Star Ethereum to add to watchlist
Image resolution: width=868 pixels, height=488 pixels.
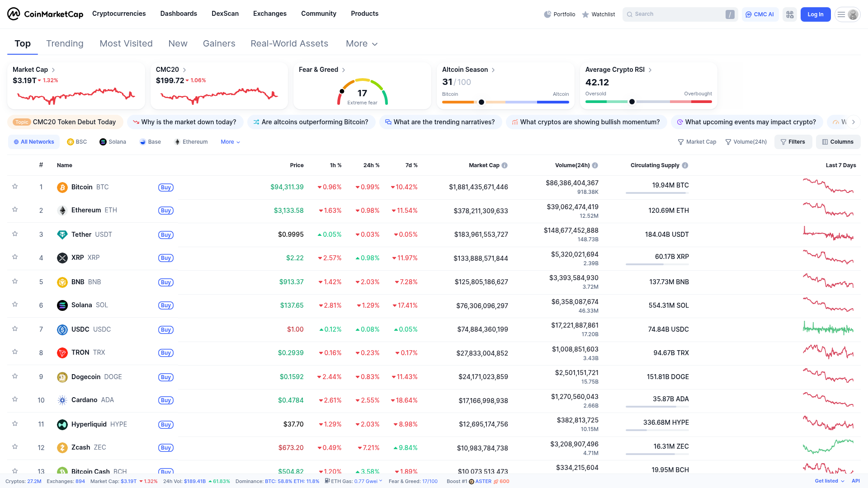(x=15, y=209)
